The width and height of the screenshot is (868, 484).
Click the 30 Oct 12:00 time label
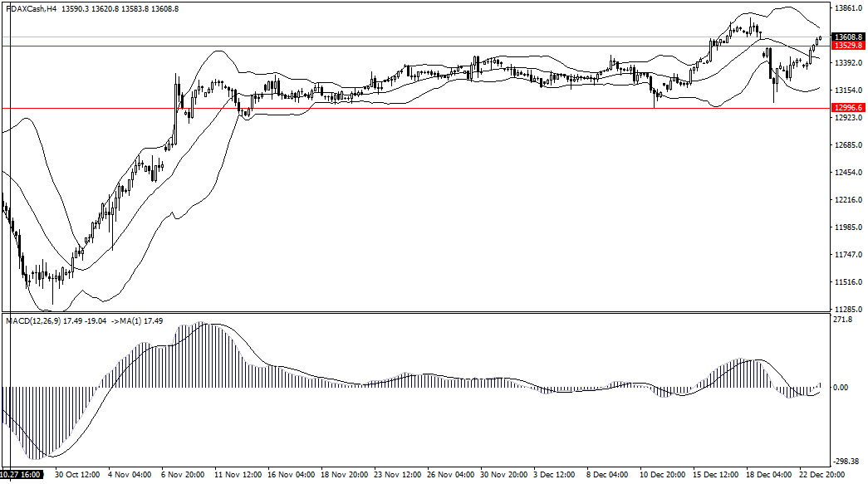tap(78, 475)
